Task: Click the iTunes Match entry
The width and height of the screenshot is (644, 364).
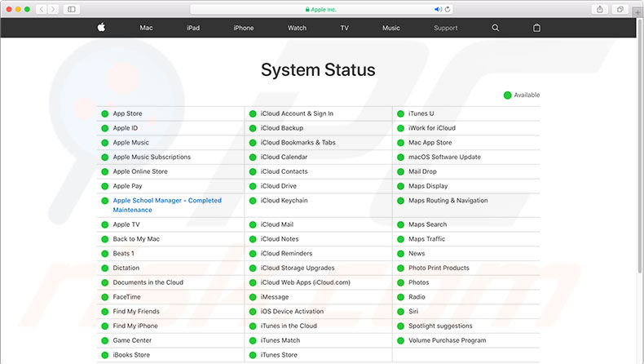Action: (x=280, y=340)
